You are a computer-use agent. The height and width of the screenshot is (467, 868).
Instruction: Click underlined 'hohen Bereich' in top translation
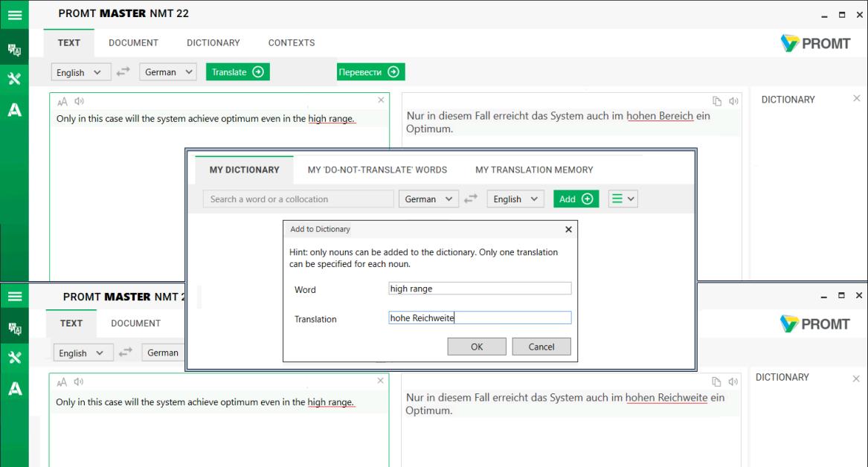coord(660,116)
